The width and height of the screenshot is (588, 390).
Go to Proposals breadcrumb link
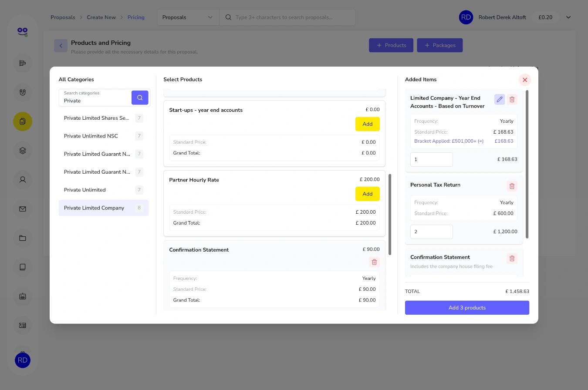63,17
